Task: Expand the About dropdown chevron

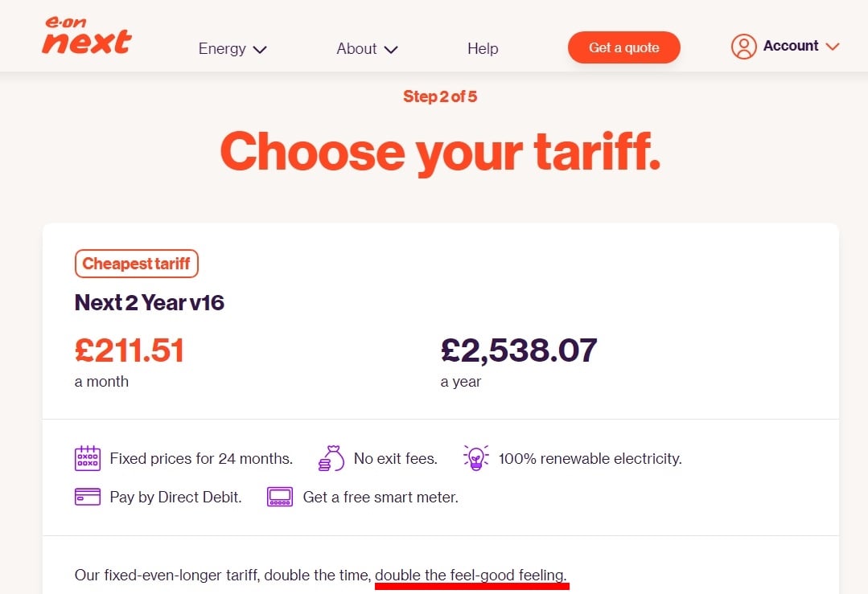Action: click(391, 50)
